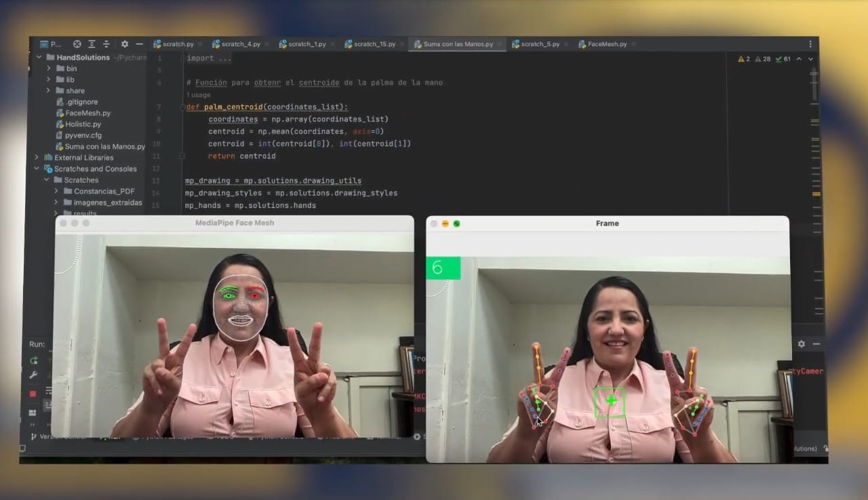This screenshot has height=500, width=868.
Task: Collapse the HandSolutions project root
Action: click(x=40, y=58)
